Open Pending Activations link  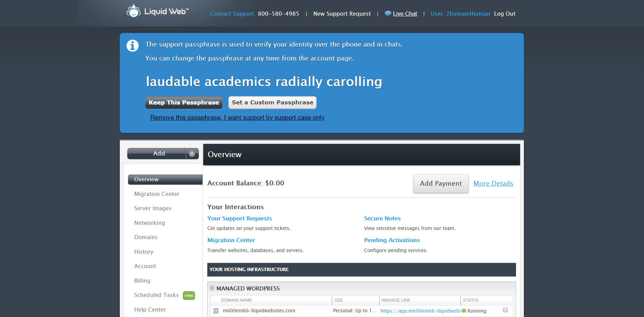click(392, 240)
